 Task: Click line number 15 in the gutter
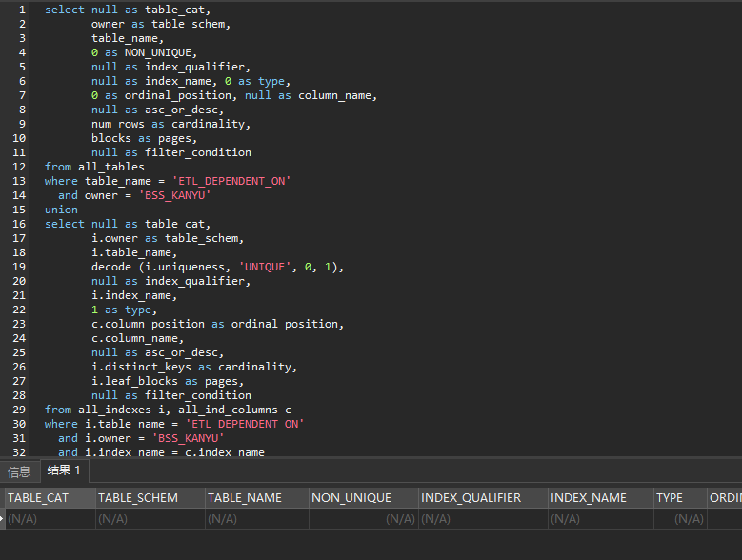[19, 210]
